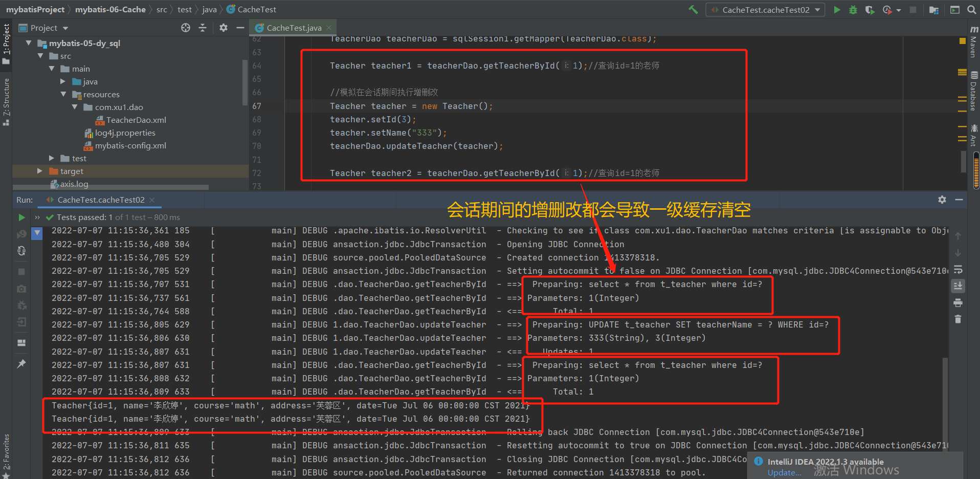Screen dimensions: 980x479
Task: Click Up stack trace arrow
Action: 958,236
